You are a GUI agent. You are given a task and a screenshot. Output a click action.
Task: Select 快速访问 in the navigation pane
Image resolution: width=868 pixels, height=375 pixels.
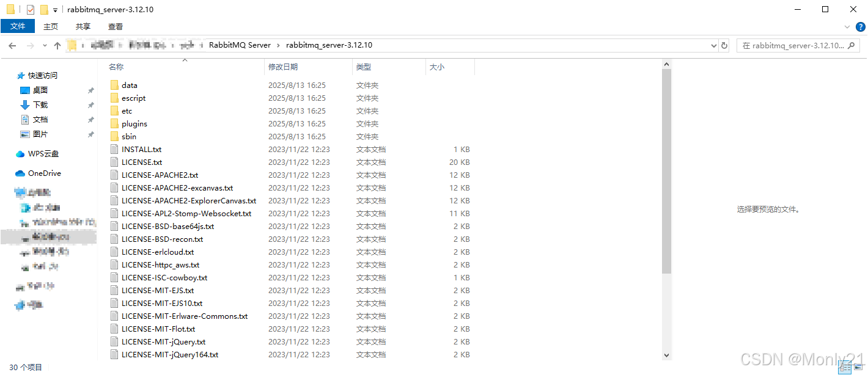43,76
